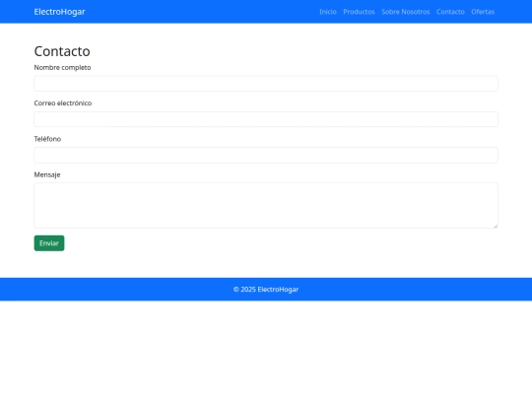Screen dimensions: 532x399
Task: Open the Sobre Nosotros menu item
Action: [406, 12]
